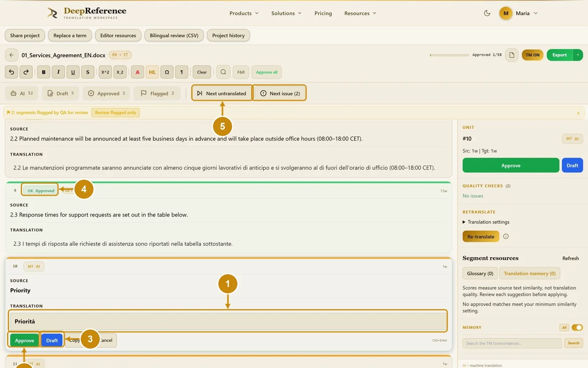This screenshot has height=368, width=588.
Task: Toggle the Approved segment filter
Action: click(x=107, y=93)
